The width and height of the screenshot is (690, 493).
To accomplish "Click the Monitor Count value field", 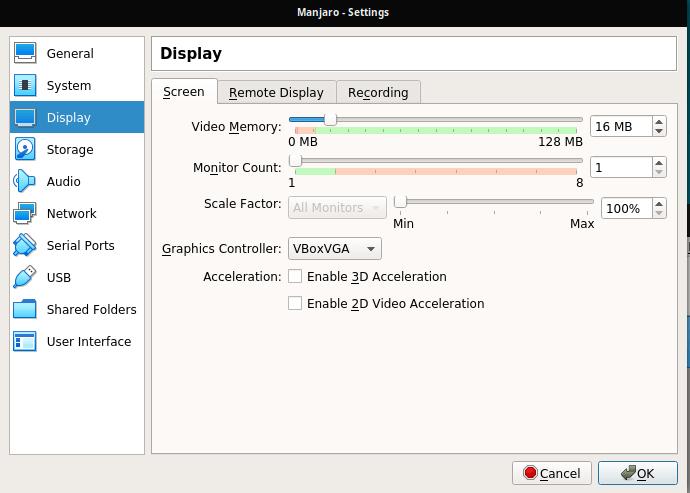I will (621, 167).
